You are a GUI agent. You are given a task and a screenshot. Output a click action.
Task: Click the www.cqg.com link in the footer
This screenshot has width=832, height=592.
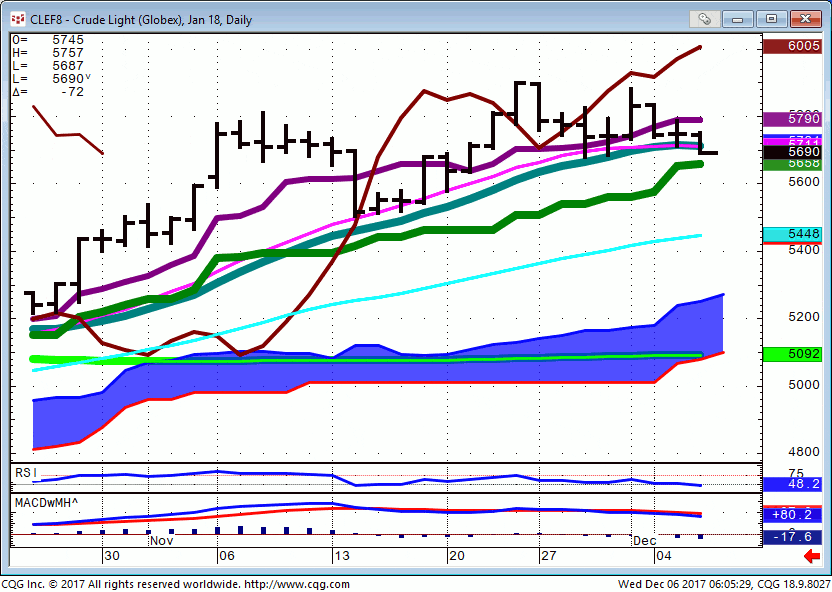tap(297, 584)
